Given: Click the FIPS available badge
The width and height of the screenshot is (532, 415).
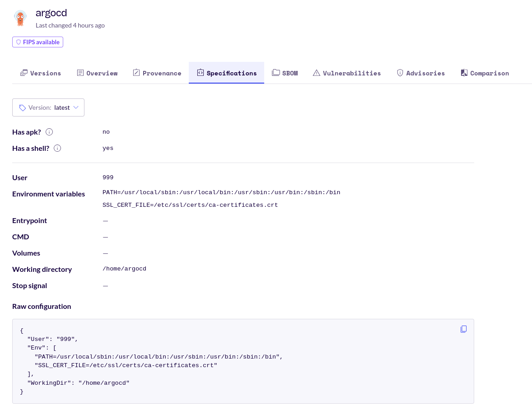Looking at the screenshot, I should coord(37,42).
